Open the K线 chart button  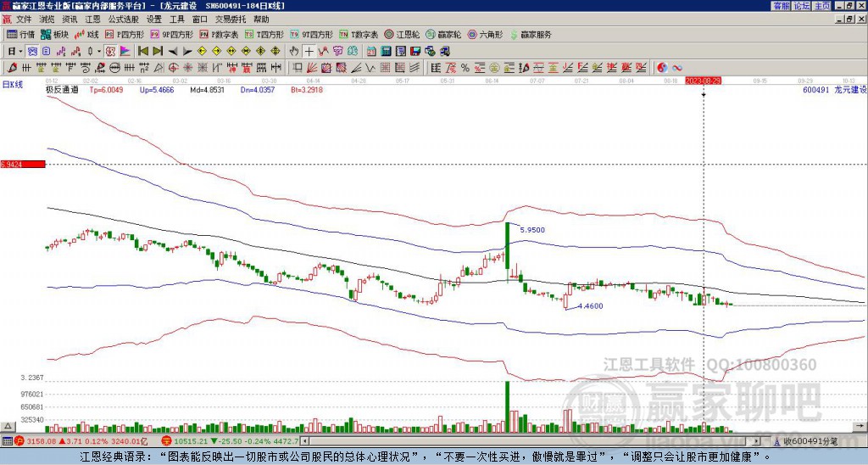[x=86, y=34]
